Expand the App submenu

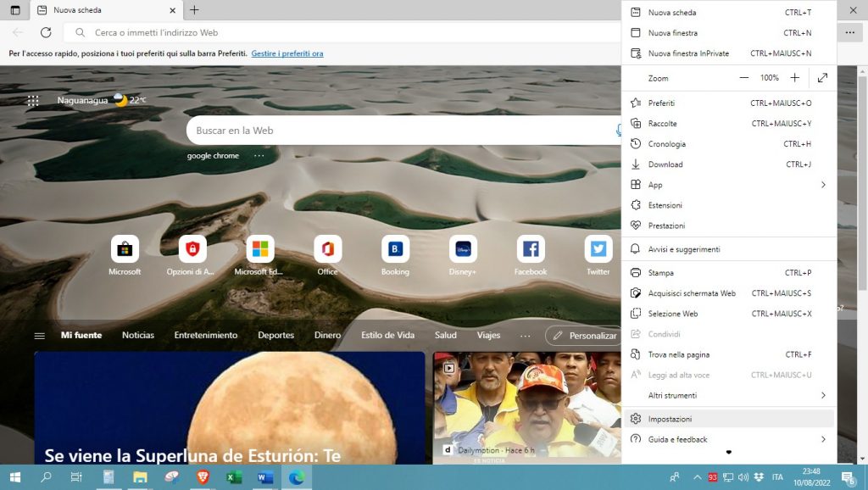729,185
